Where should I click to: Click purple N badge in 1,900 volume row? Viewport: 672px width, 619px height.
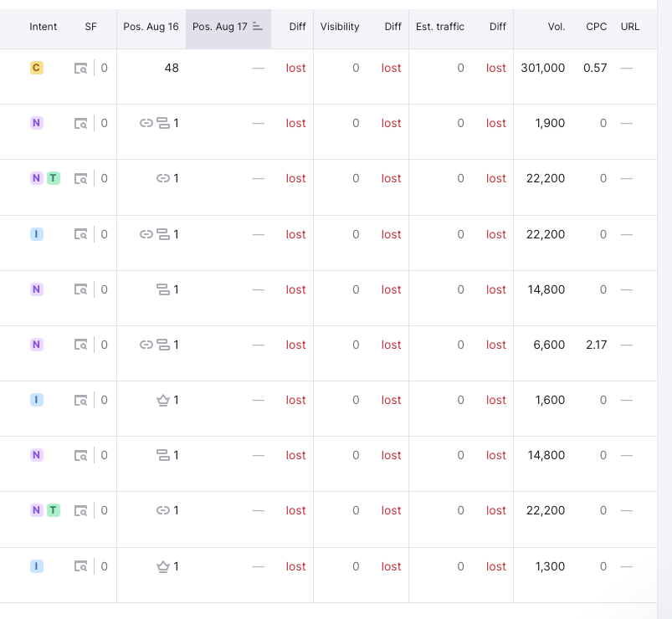coord(37,123)
